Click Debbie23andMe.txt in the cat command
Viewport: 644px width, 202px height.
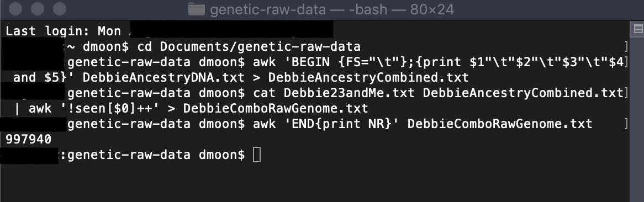tap(349, 93)
